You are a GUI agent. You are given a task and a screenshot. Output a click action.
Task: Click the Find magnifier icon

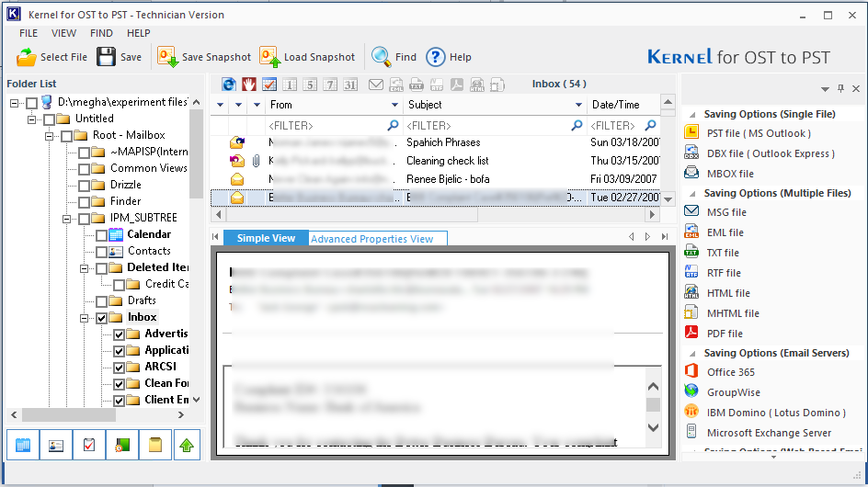[381, 56]
